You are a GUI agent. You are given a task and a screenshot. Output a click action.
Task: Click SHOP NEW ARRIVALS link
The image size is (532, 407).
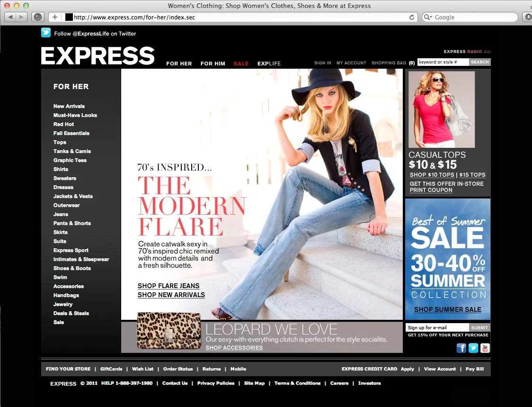click(171, 295)
